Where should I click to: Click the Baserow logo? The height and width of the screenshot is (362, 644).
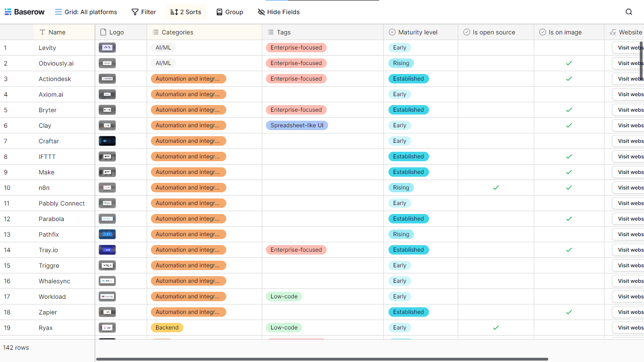[24, 12]
